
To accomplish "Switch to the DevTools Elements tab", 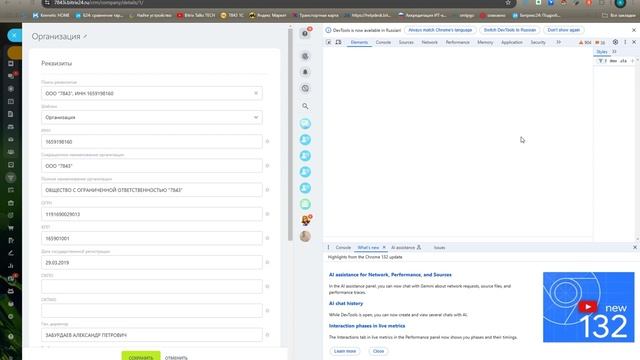I will pyautogui.click(x=359, y=42).
